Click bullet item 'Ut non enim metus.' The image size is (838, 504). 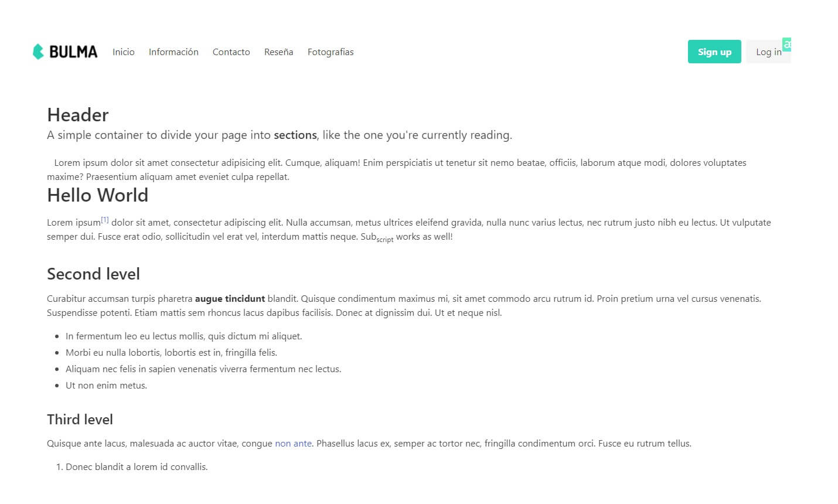point(106,386)
